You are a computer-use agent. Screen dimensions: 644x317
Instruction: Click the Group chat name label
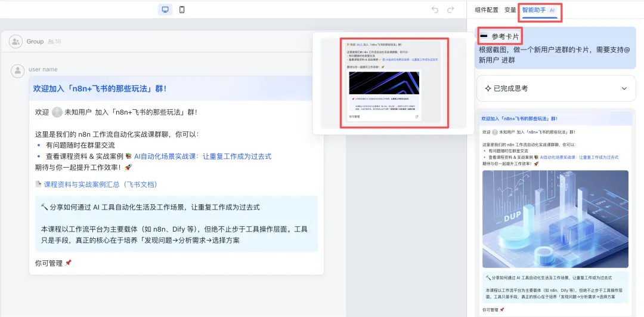(x=35, y=42)
